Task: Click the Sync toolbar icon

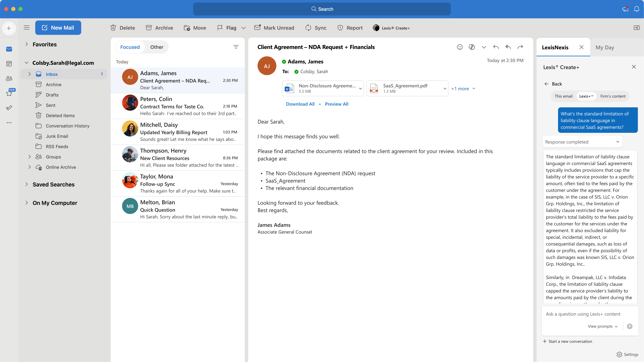Action: click(x=308, y=28)
